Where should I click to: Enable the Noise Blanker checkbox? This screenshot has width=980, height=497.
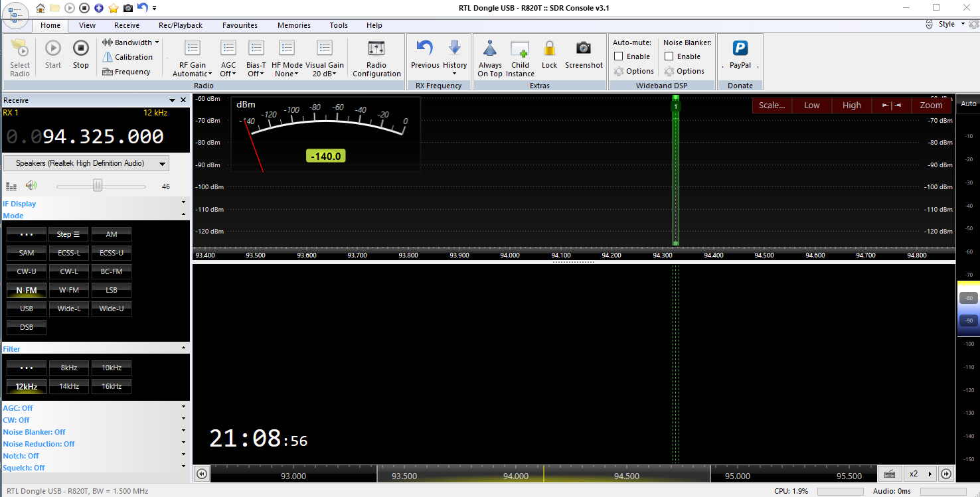coord(669,56)
